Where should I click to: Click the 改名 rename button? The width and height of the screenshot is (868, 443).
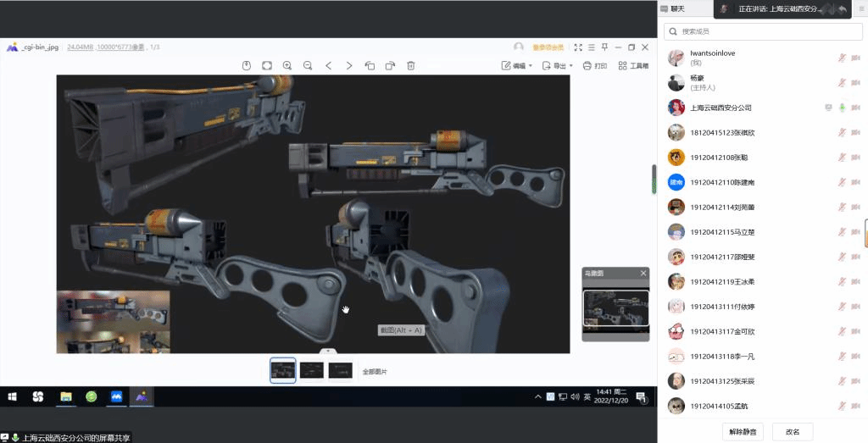coord(793,431)
